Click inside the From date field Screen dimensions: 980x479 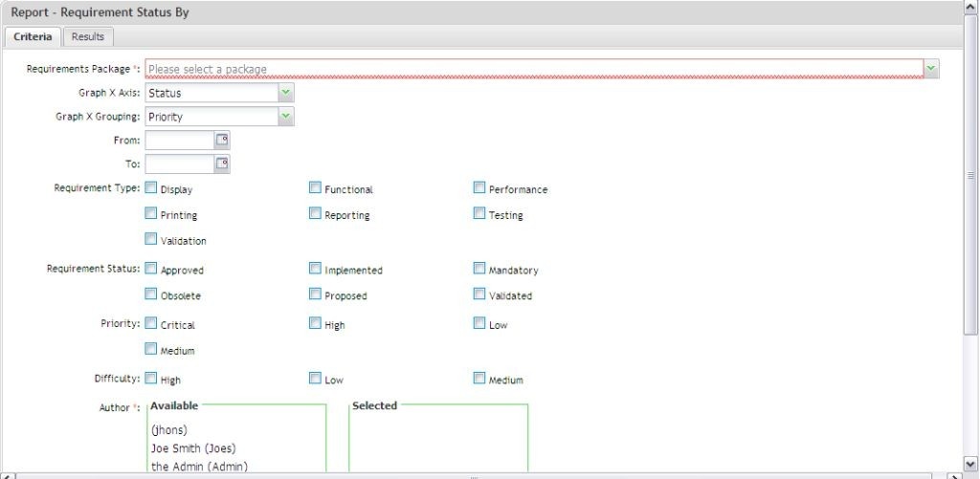pyautogui.click(x=179, y=141)
